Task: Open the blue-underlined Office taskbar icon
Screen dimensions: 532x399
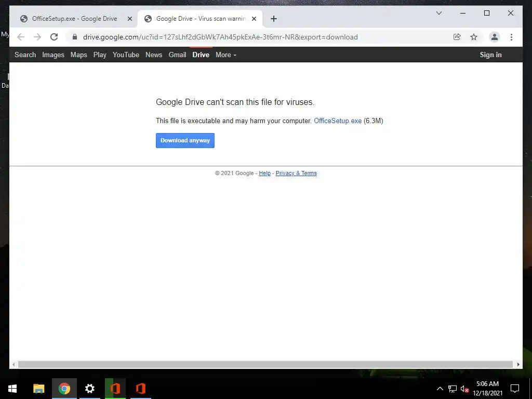Action: click(x=141, y=389)
